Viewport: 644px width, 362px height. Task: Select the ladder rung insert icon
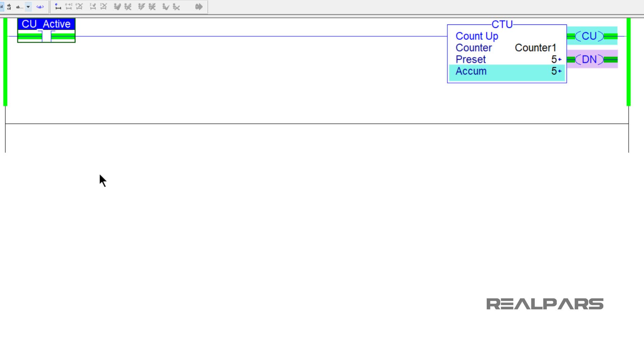[57, 7]
